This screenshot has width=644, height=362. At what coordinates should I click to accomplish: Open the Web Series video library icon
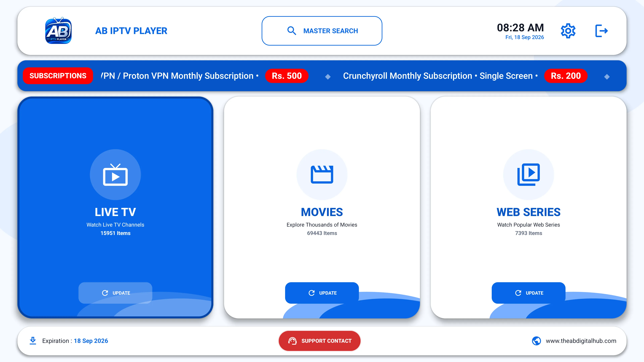pyautogui.click(x=528, y=175)
